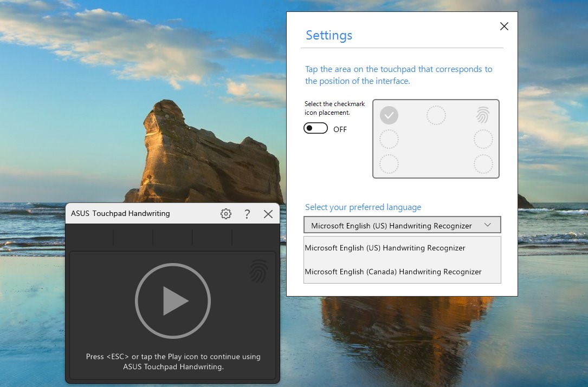The image size is (588, 387).
Task: Click the fingerprint icon in handwriting pad
Action: (x=259, y=272)
